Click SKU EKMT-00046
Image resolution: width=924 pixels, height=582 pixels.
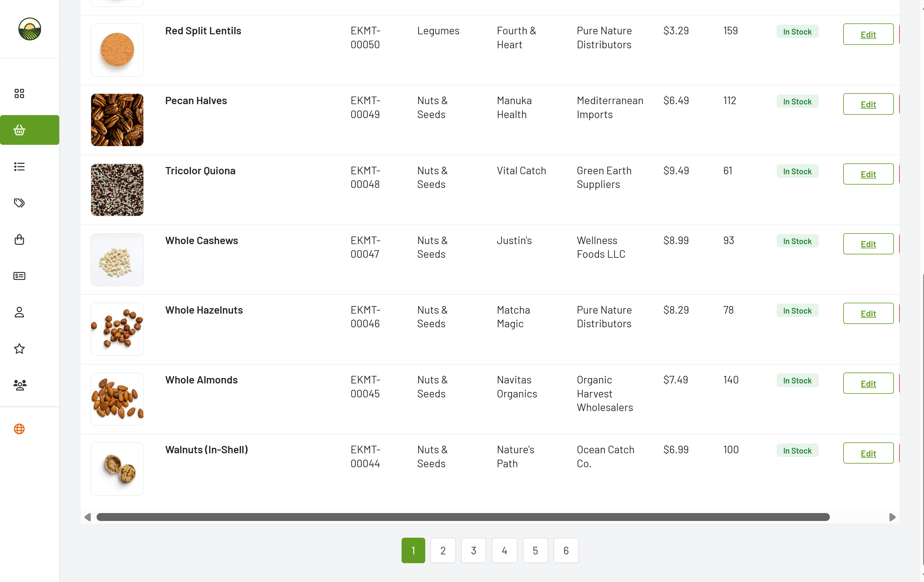tap(365, 317)
